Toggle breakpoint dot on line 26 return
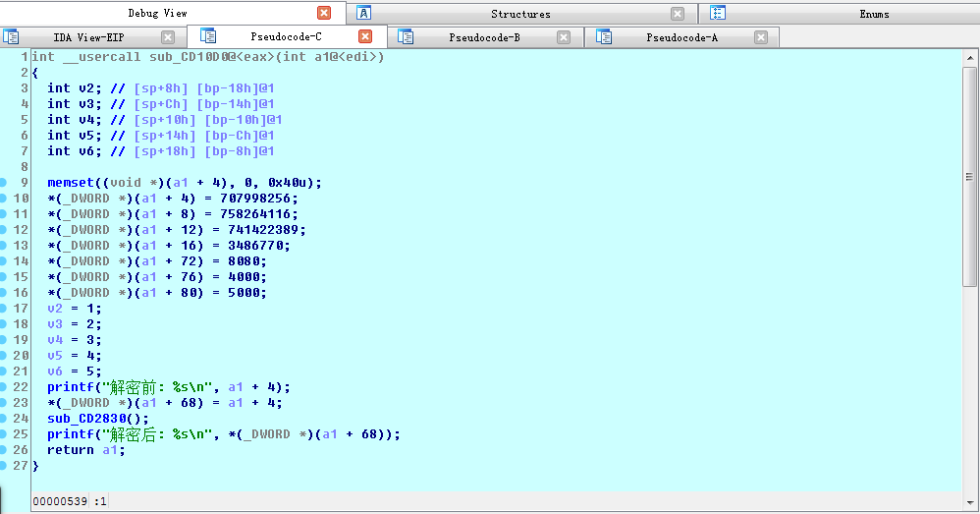 pyautogui.click(x=5, y=450)
